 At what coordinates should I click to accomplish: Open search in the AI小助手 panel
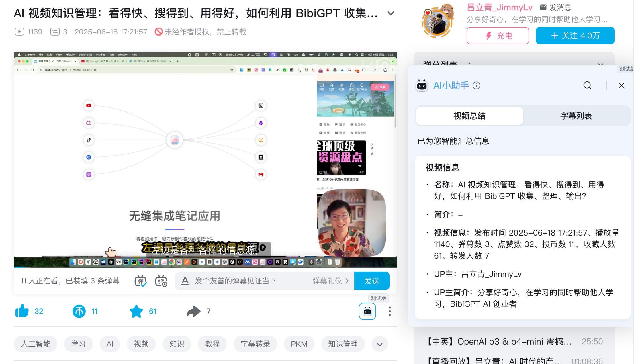(587, 85)
